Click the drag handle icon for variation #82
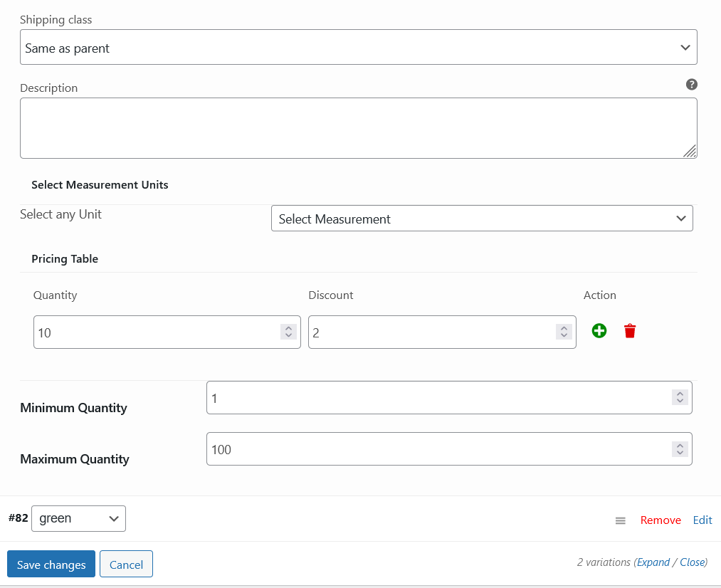This screenshot has width=721, height=588. click(621, 520)
